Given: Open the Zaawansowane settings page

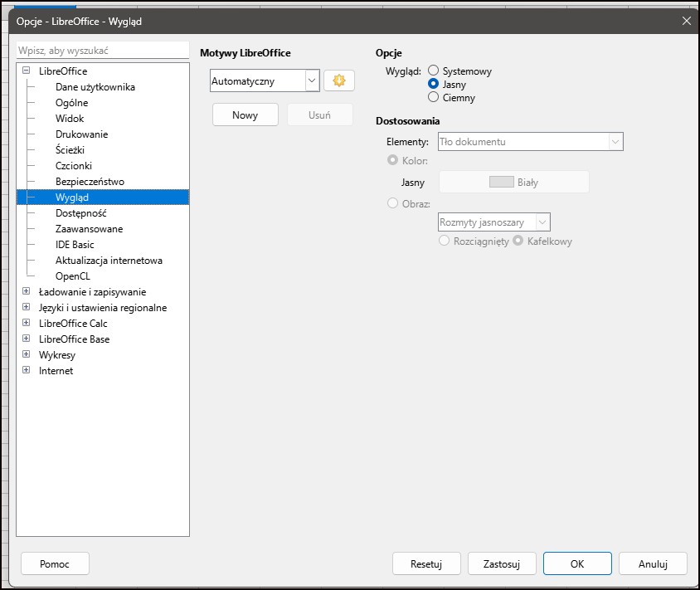Looking at the screenshot, I should pyautogui.click(x=90, y=229).
